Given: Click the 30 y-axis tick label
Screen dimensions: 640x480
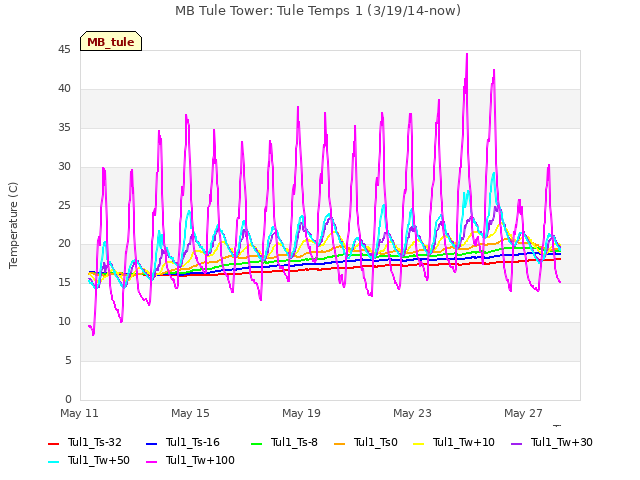Looking at the screenshot, I should pos(64,167).
